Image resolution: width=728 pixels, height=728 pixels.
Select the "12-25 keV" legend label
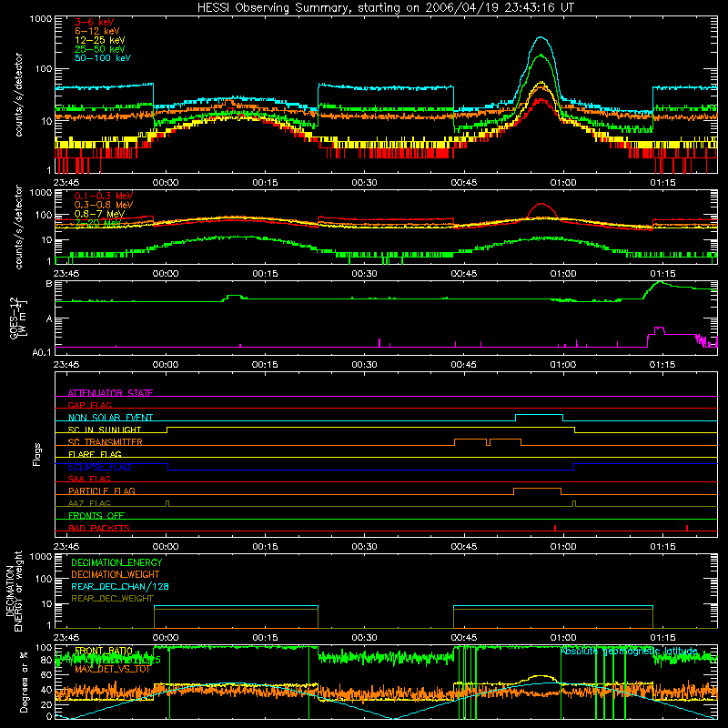pos(99,40)
